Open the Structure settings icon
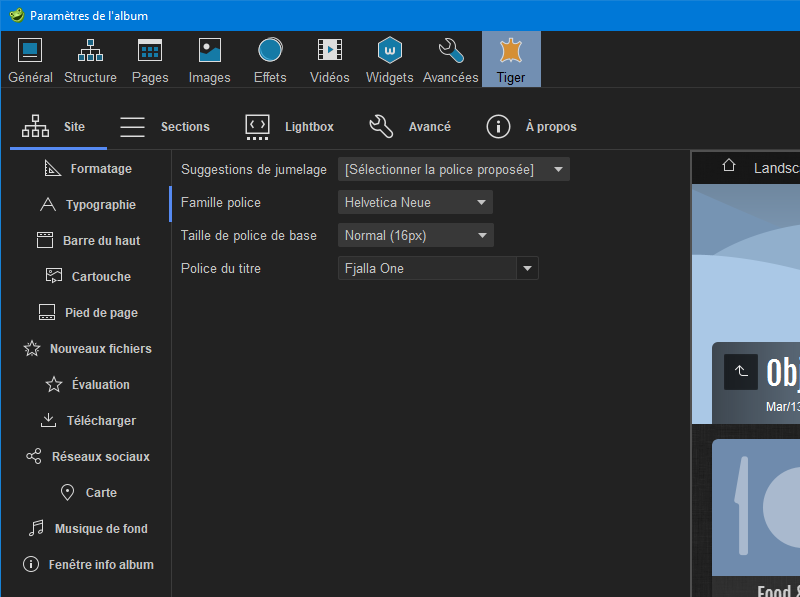Image resolution: width=800 pixels, height=597 pixels. coord(90,51)
